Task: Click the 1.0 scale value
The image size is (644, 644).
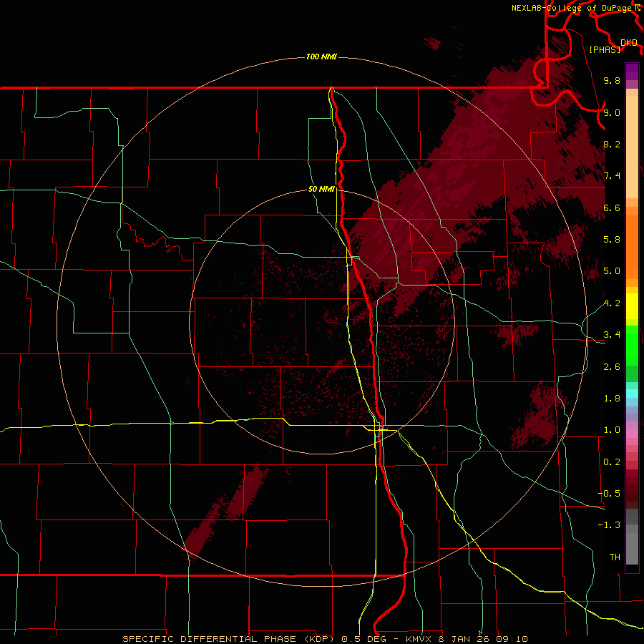Action: click(x=612, y=430)
